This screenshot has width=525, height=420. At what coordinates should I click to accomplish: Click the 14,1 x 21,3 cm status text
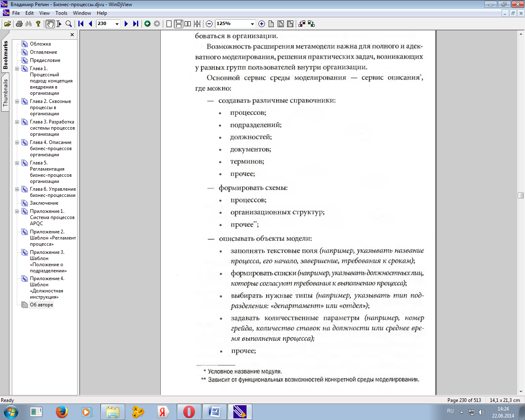click(x=505, y=400)
